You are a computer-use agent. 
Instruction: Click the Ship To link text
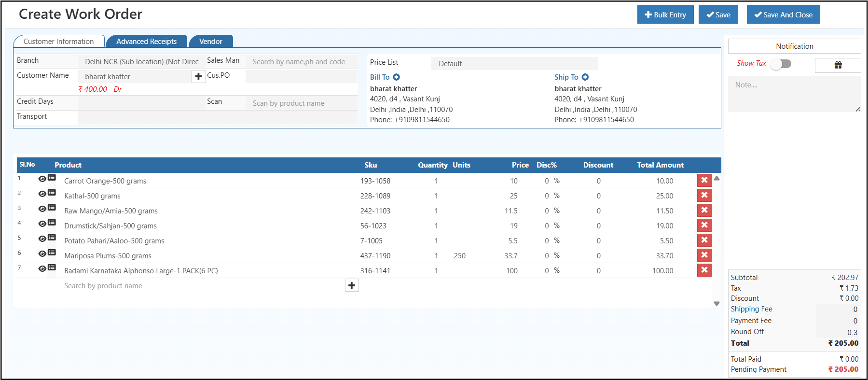566,77
